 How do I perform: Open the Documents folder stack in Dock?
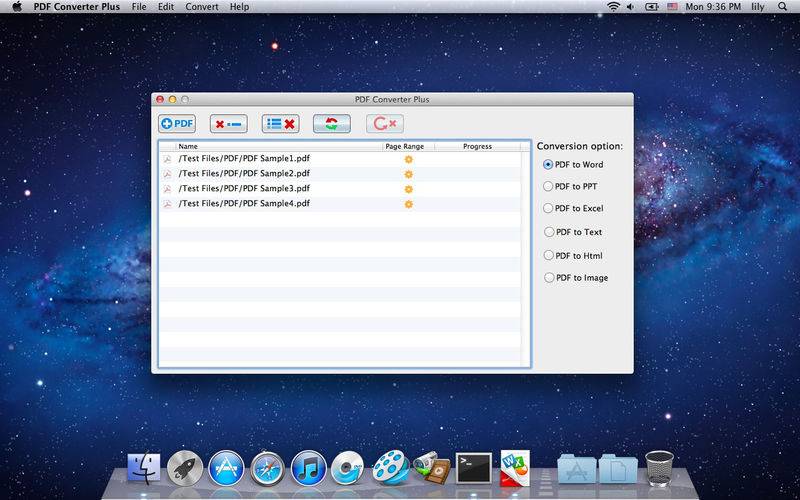[x=618, y=469]
